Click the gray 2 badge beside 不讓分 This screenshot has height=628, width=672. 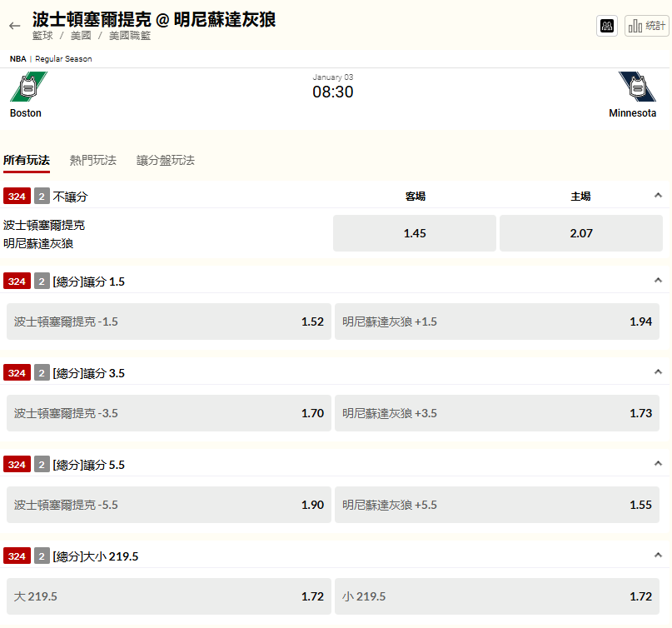(x=42, y=197)
